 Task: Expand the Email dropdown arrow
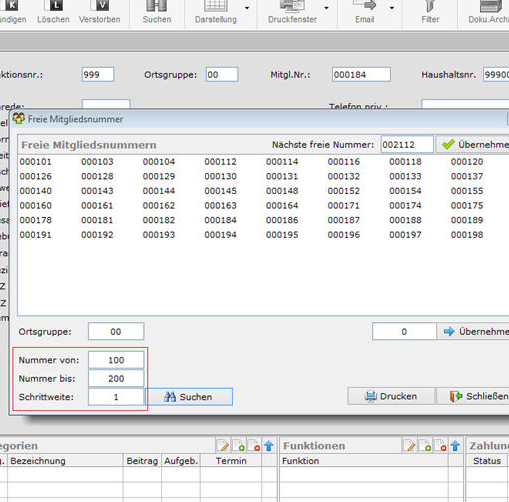(x=392, y=8)
